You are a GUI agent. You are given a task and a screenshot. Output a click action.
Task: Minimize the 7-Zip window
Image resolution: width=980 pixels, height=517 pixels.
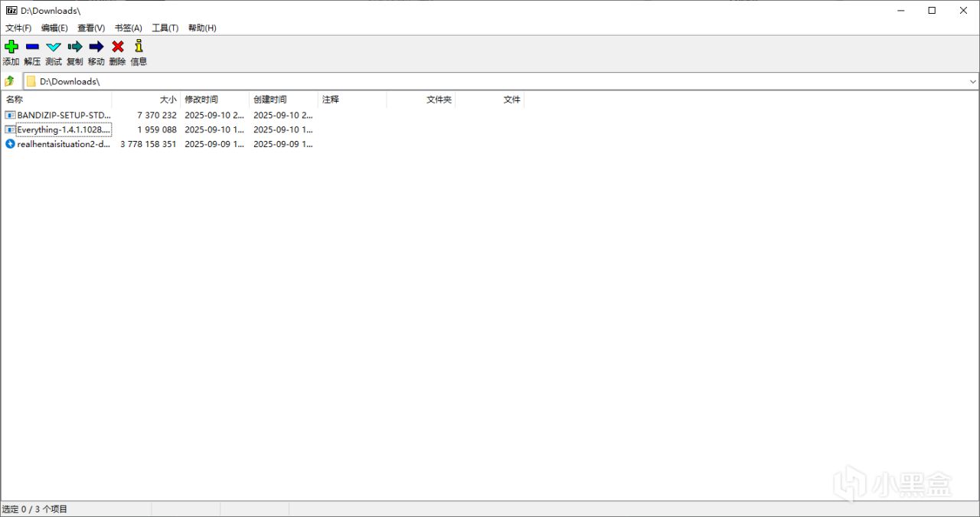pos(900,11)
